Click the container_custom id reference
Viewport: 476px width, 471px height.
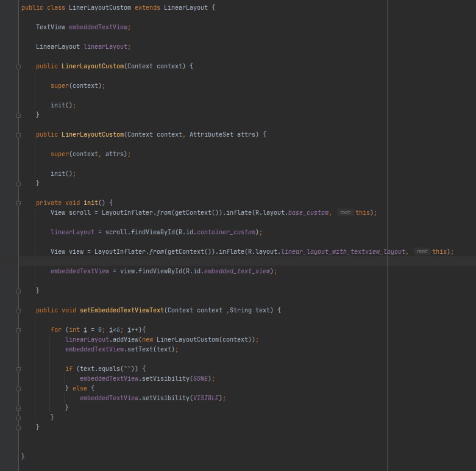[x=226, y=232]
